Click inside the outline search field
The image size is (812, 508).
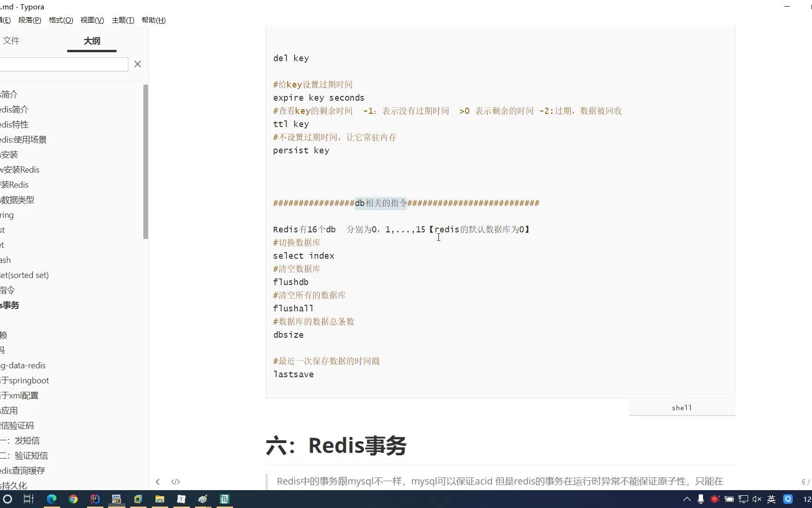pos(64,64)
